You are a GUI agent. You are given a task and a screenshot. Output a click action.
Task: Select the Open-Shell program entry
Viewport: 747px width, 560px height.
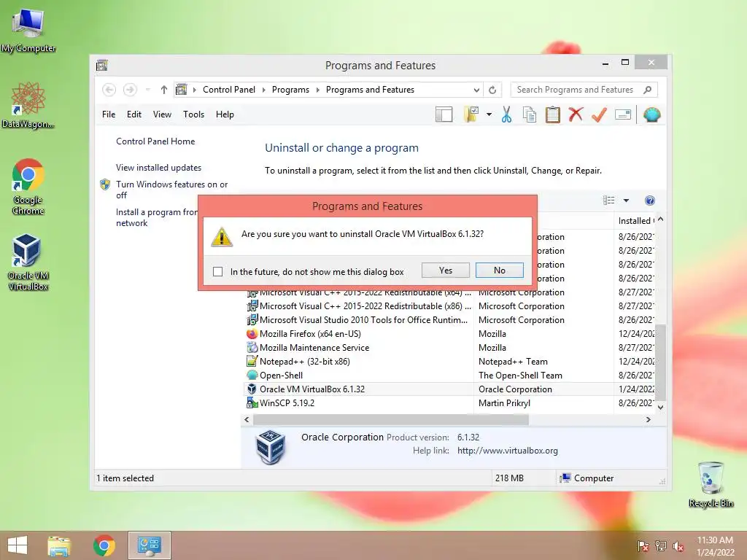pyautogui.click(x=449, y=376)
